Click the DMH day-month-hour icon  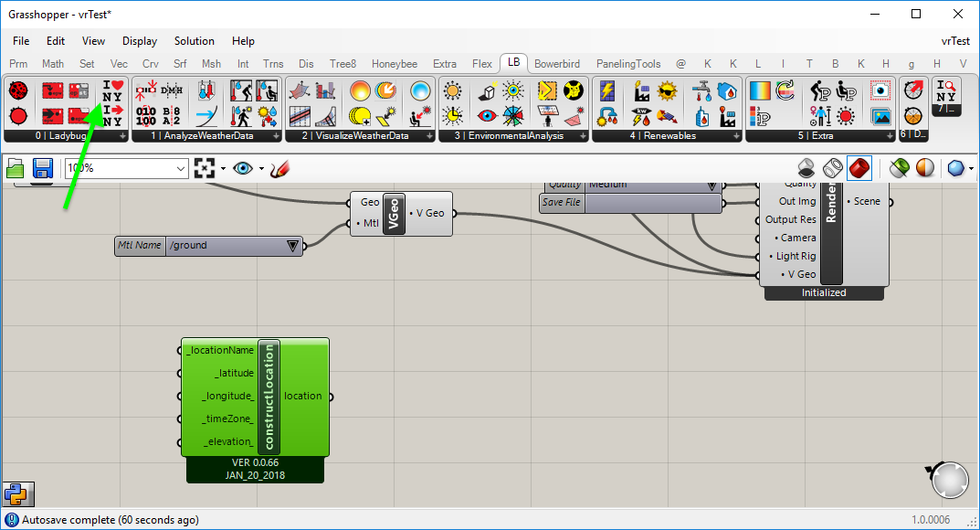pos(172,90)
